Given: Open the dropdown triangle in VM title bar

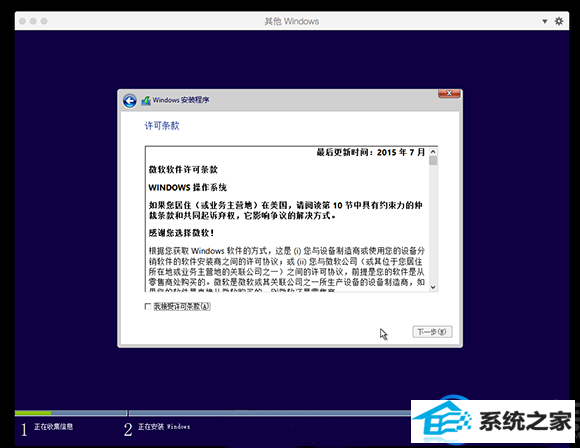Looking at the screenshot, I should [544, 21].
